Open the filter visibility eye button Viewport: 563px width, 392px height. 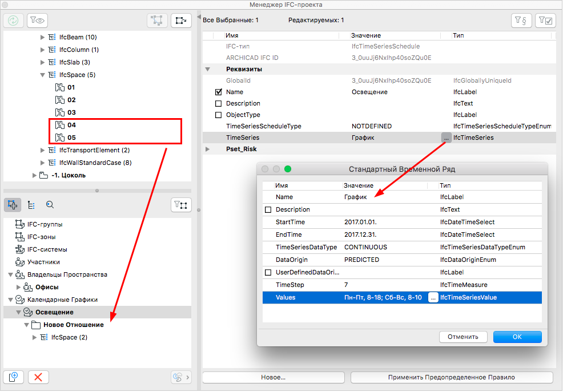tap(37, 21)
